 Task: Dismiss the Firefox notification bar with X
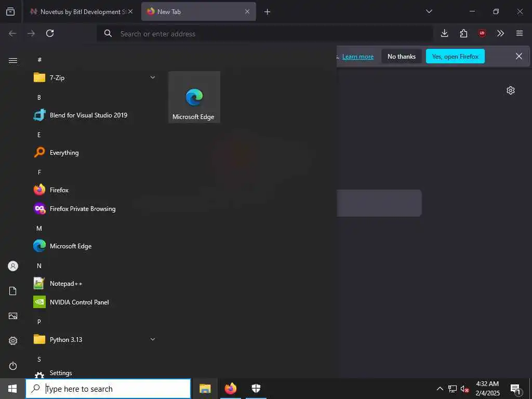(519, 56)
